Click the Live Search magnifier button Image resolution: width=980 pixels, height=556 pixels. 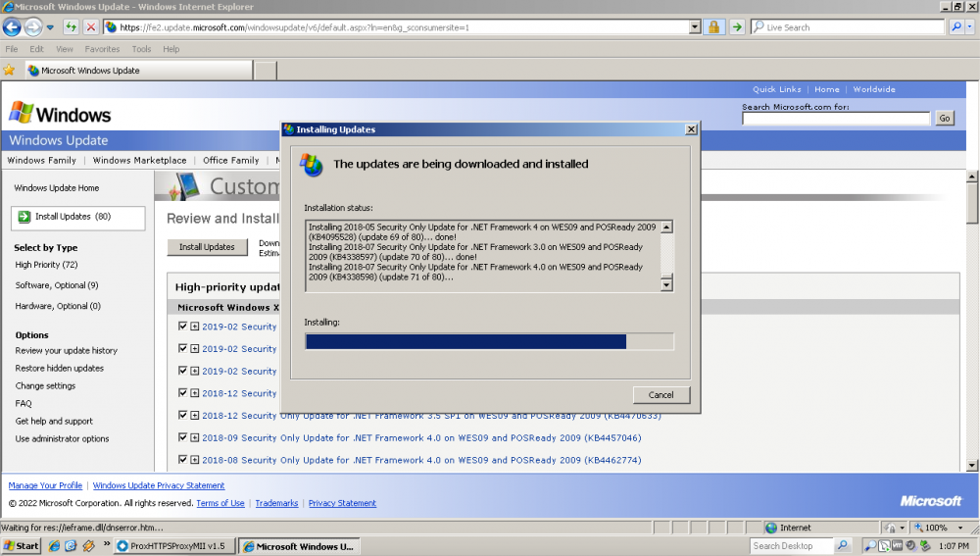click(956, 26)
